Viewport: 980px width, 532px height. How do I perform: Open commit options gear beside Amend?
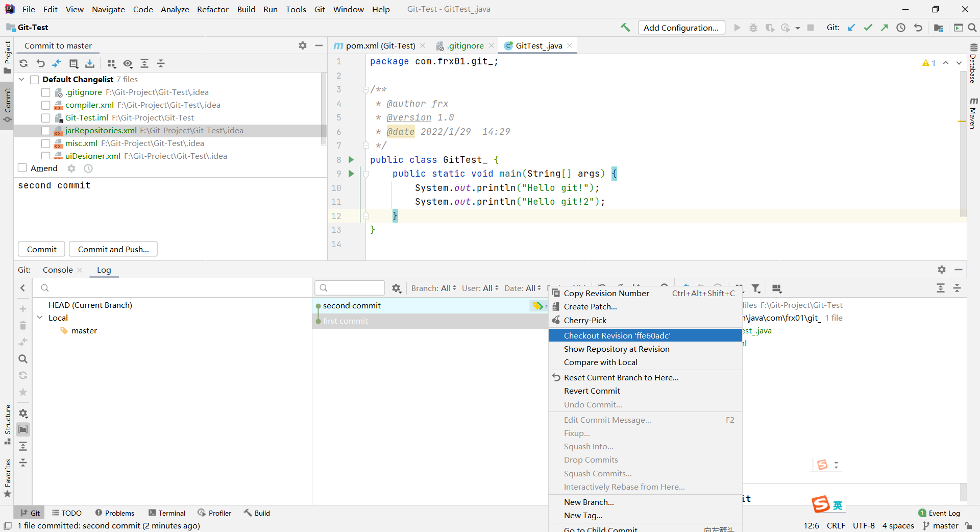point(71,168)
